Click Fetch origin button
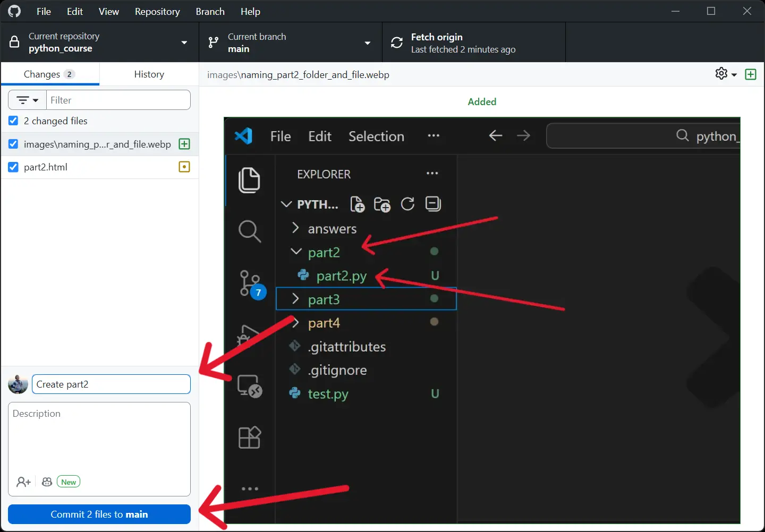765x532 pixels. click(474, 42)
